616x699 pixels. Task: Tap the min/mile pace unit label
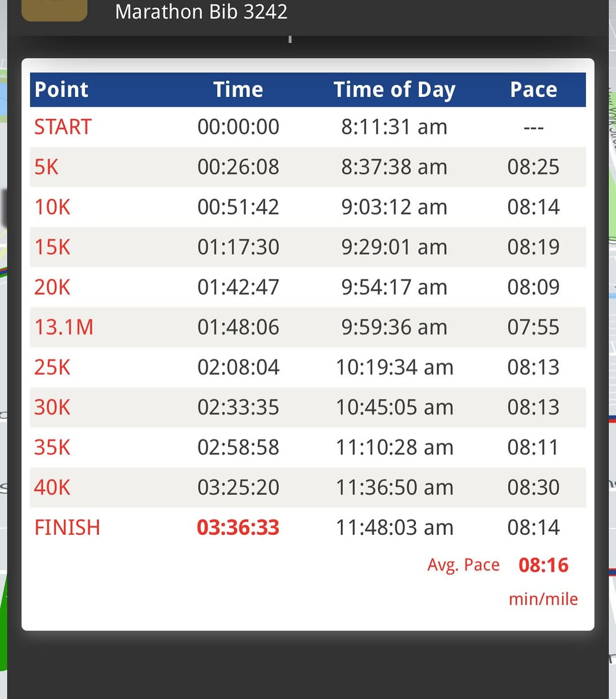pos(543,599)
